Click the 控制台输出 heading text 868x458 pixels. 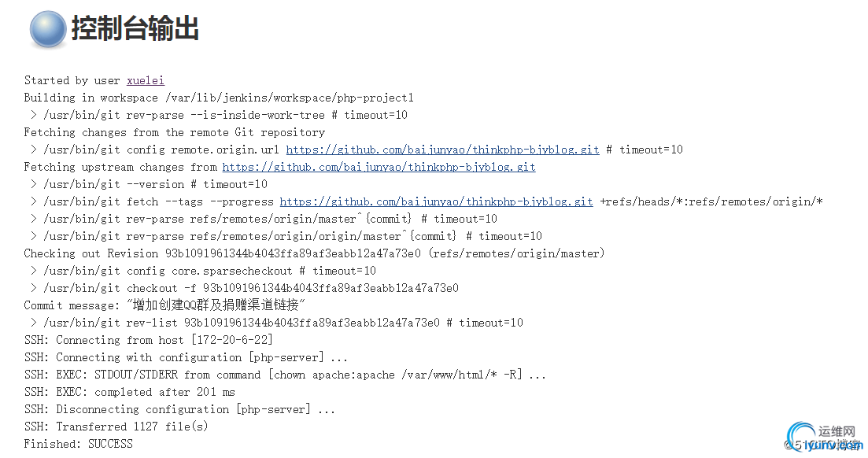(135, 28)
